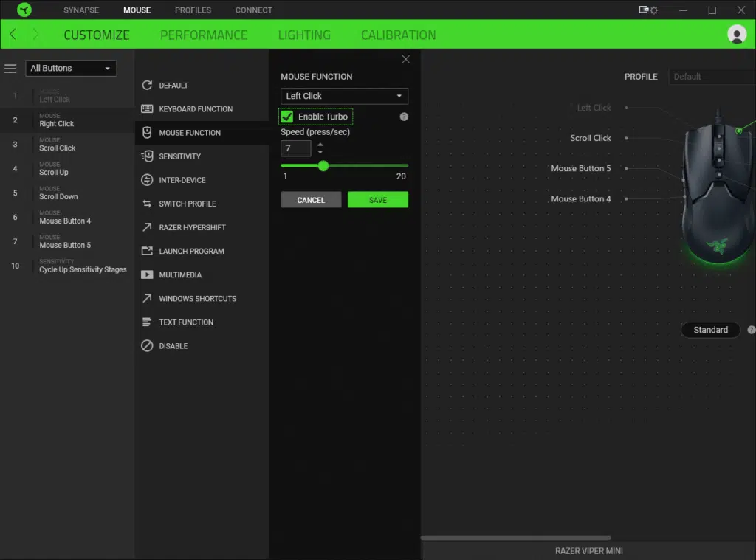This screenshot has width=756, height=560.
Task: Select button 3 Scroll Click row
Action: tap(67, 145)
